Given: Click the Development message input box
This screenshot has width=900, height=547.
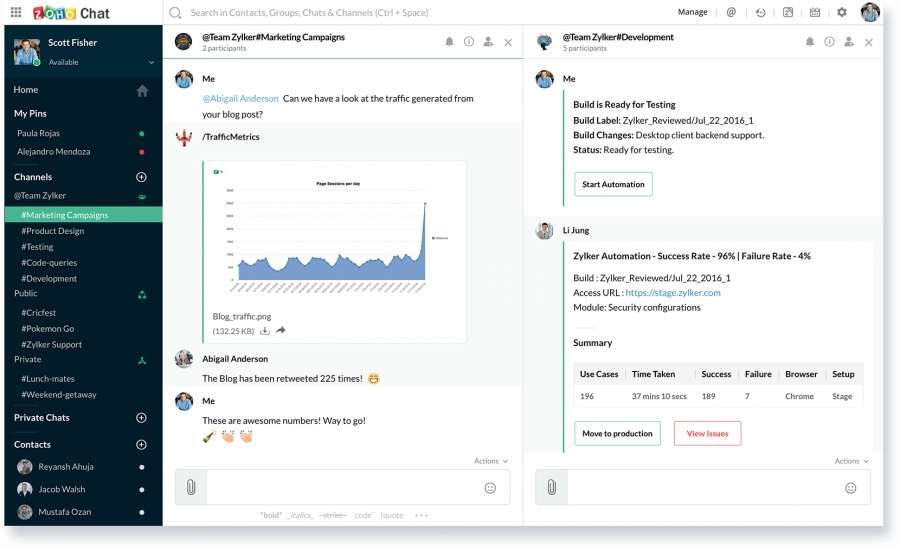Looking at the screenshot, I should tap(705, 487).
